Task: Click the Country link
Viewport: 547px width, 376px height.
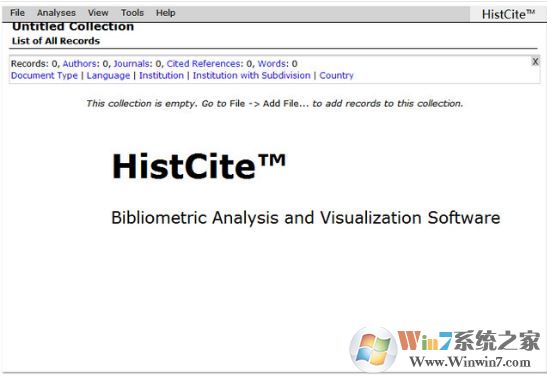Action: tap(336, 76)
